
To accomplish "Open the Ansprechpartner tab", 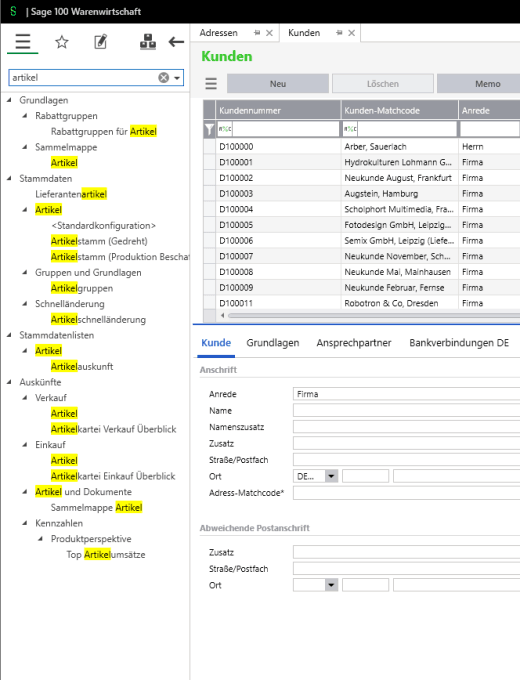I will (x=354, y=343).
